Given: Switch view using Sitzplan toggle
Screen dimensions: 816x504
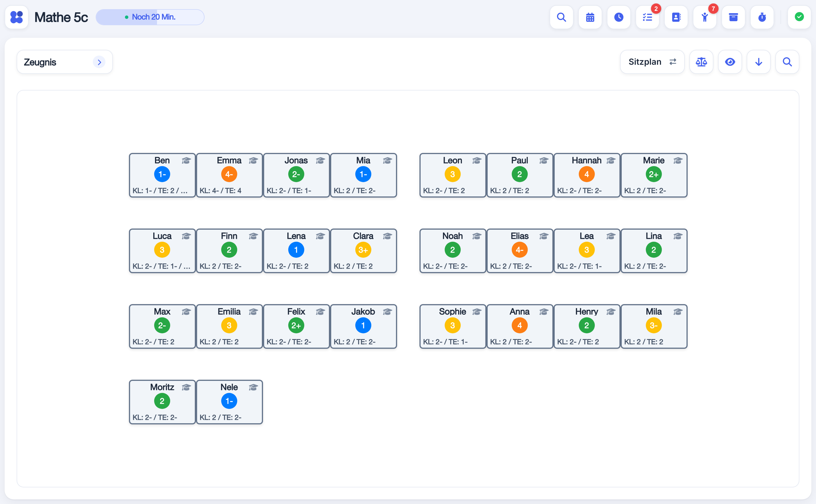Looking at the screenshot, I should point(652,62).
